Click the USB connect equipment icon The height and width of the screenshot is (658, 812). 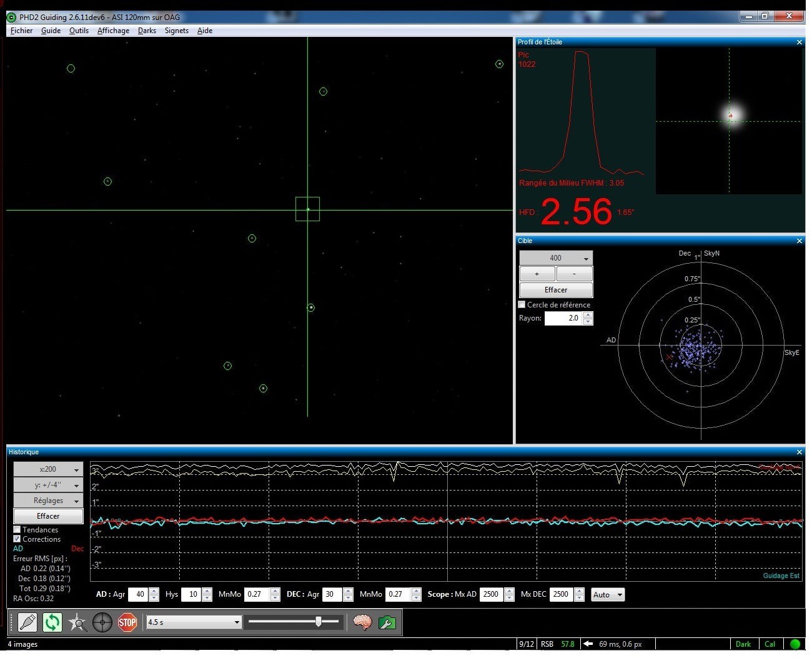click(27, 622)
